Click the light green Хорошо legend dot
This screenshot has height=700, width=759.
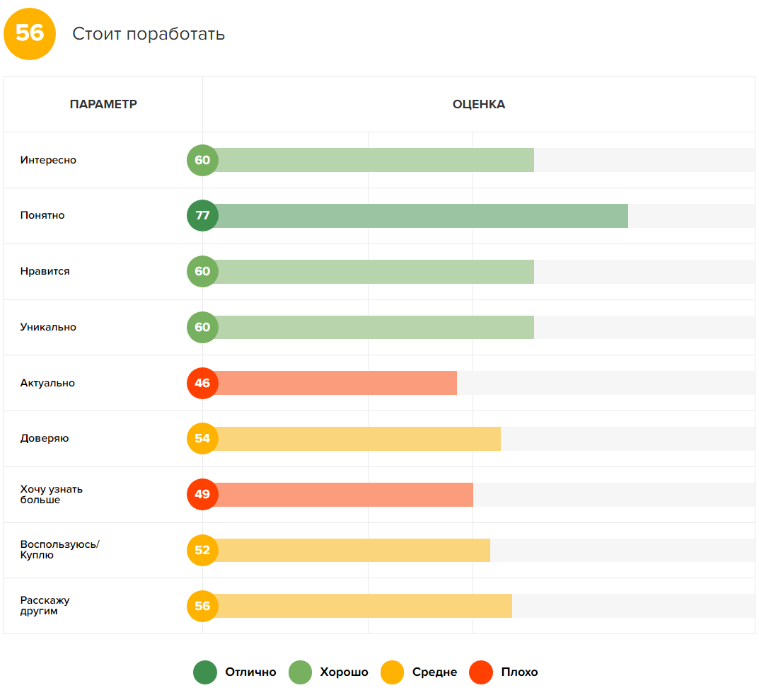click(x=301, y=672)
